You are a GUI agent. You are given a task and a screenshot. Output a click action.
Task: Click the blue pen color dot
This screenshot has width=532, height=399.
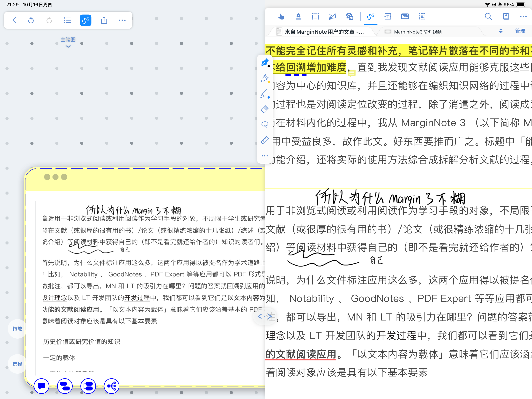tap(269, 97)
